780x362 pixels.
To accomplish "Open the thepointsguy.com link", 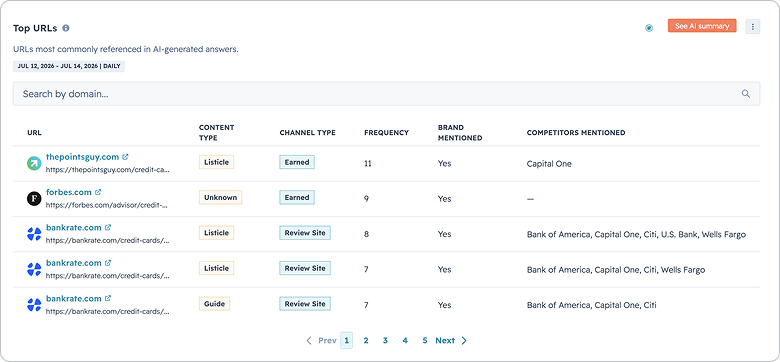I will (83, 157).
